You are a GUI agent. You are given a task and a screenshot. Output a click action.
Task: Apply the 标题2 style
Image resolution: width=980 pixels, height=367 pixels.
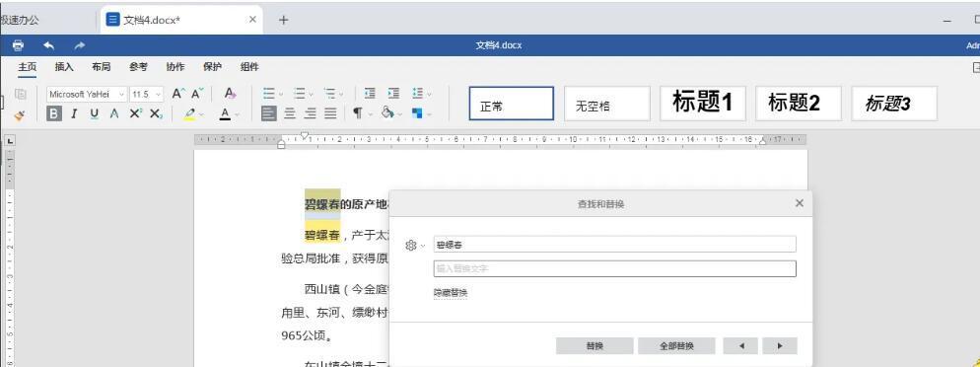(x=799, y=104)
